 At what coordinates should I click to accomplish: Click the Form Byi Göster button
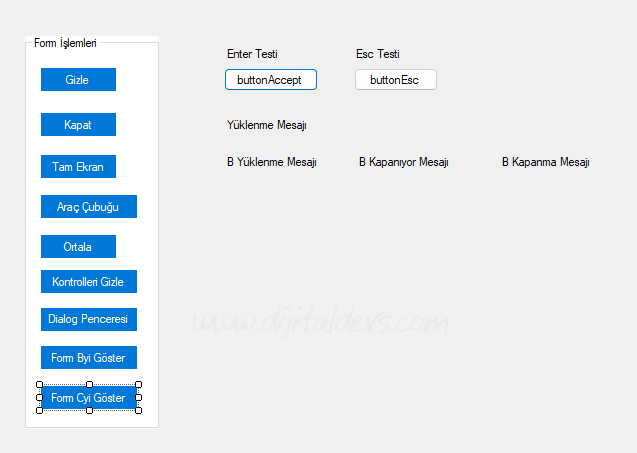point(88,358)
